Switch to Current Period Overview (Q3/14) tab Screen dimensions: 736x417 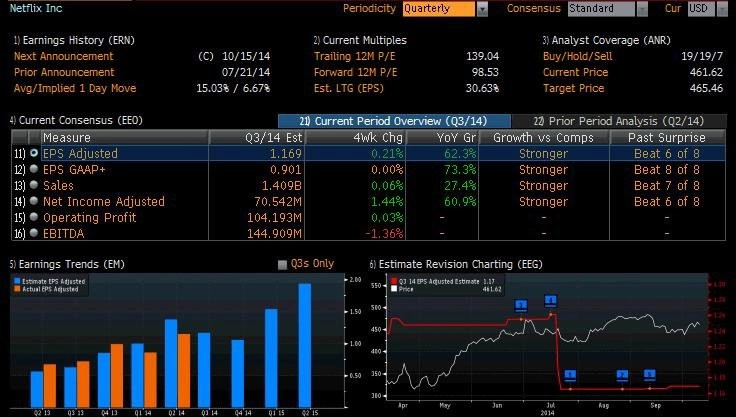point(394,121)
